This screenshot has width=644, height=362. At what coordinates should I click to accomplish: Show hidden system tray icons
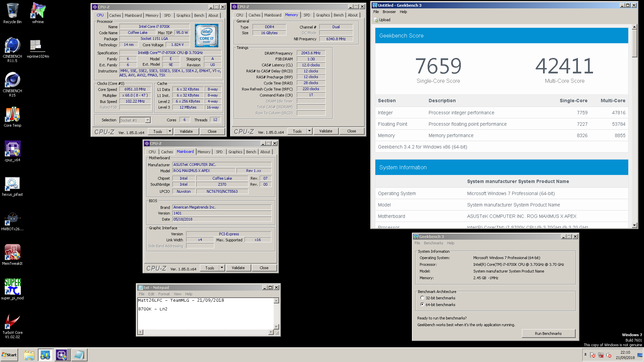(585, 355)
